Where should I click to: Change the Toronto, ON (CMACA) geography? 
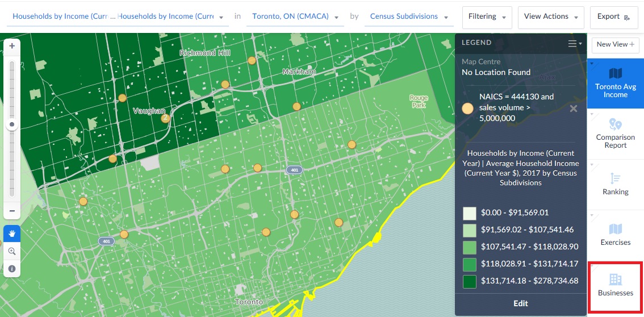[x=295, y=17]
